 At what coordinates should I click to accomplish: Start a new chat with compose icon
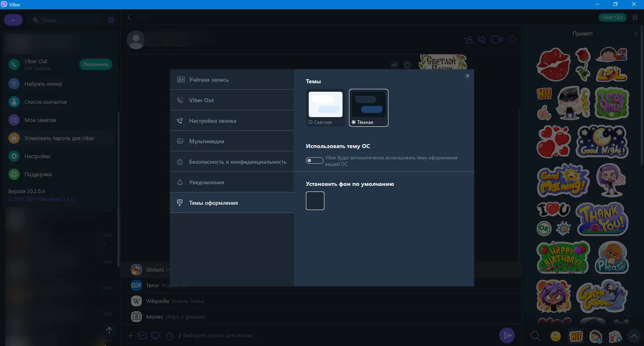pyautogui.click(x=111, y=20)
